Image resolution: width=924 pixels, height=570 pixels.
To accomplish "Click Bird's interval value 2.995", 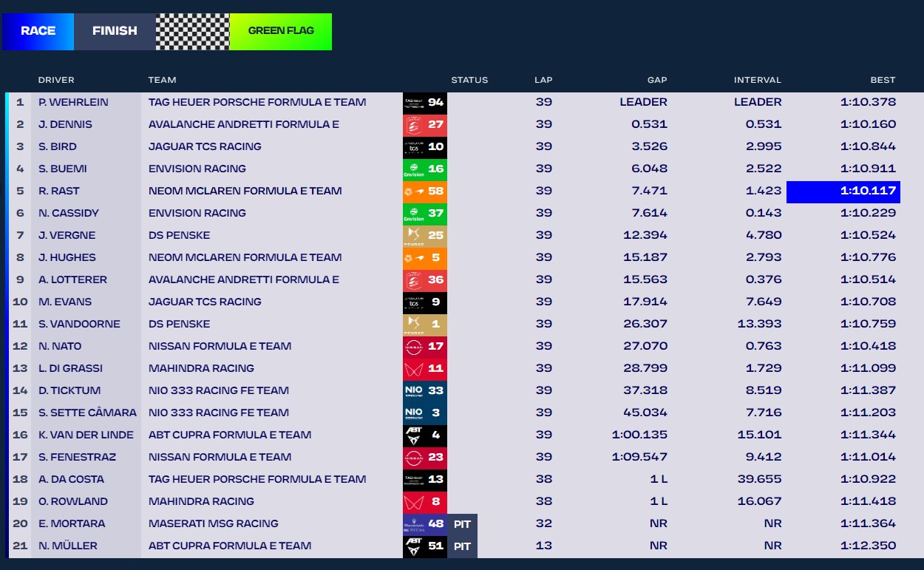I will pos(764,146).
